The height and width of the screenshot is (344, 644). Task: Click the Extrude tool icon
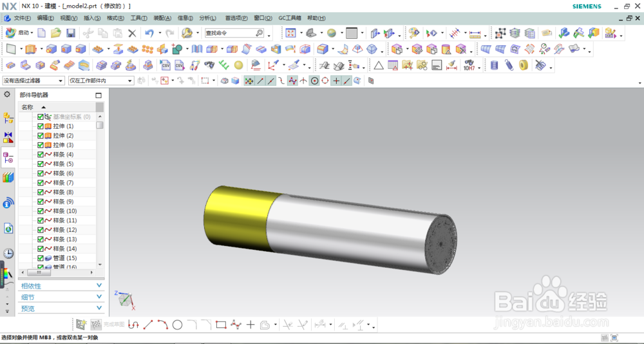point(31,50)
